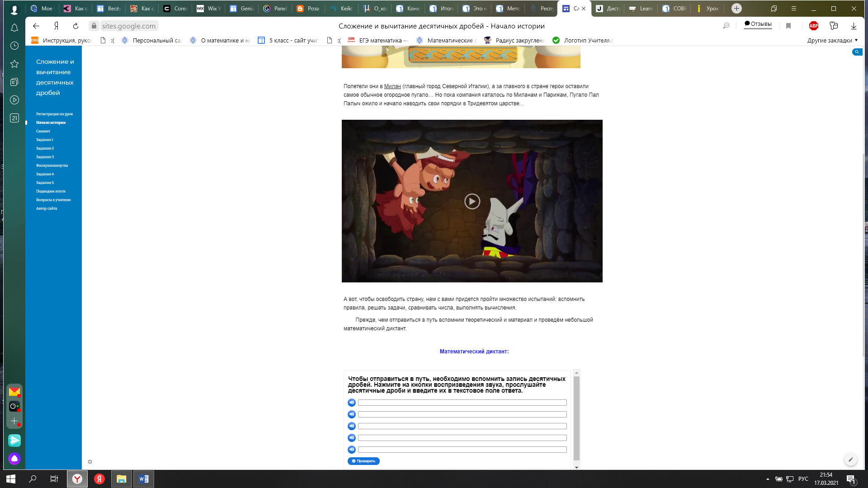
Task: Play the first dictation sound button
Action: tap(352, 403)
